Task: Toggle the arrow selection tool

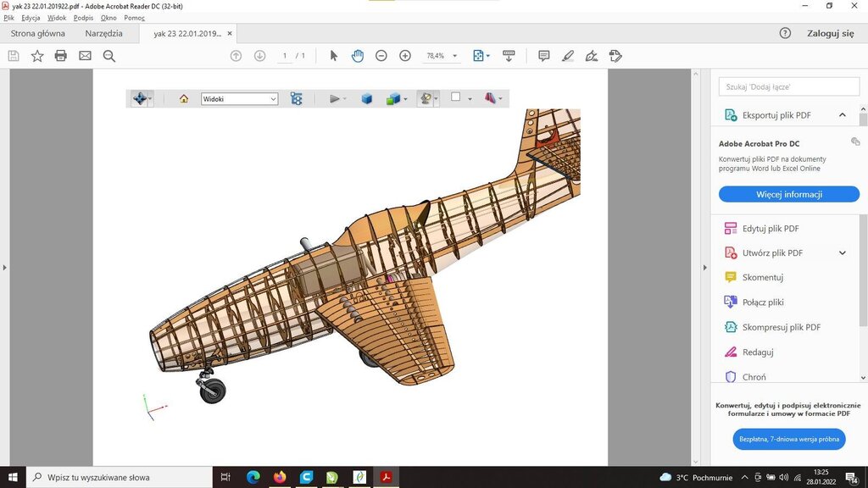Action: (x=333, y=56)
